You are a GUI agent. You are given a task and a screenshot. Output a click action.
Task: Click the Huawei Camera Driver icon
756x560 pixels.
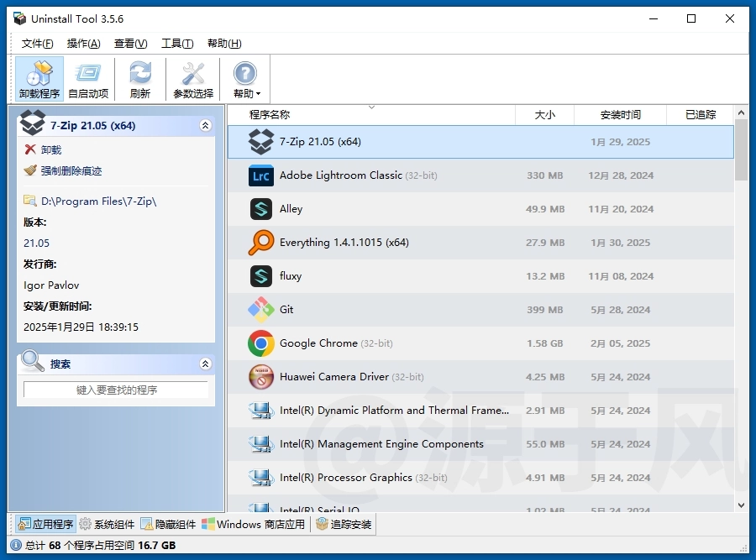(261, 377)
